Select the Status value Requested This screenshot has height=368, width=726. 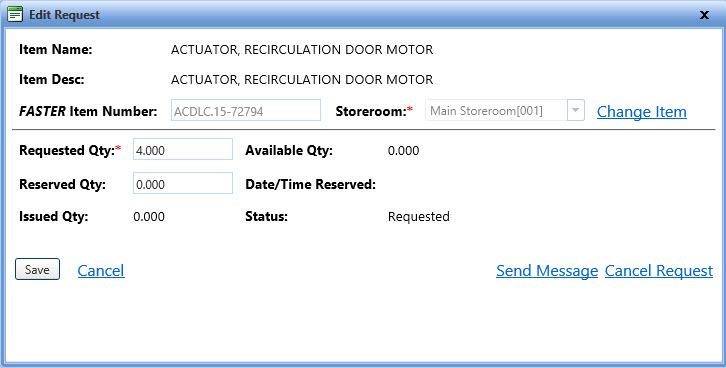(419, 217)
